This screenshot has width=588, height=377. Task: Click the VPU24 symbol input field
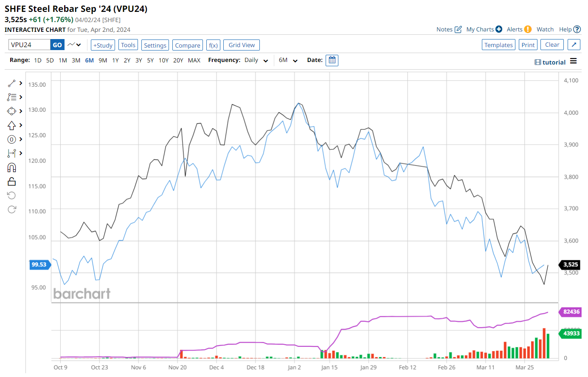coord(29,45)
